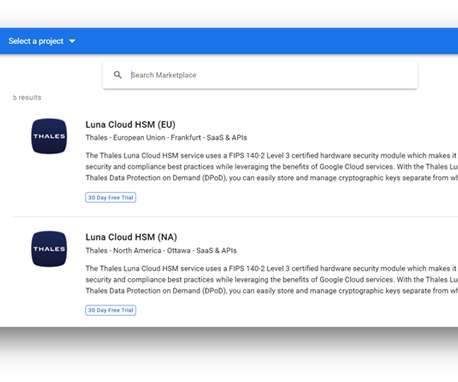This screenshot has width=458, height=382.
Task: Click the Search Marketplace input field
Action: tap(260, 75)
